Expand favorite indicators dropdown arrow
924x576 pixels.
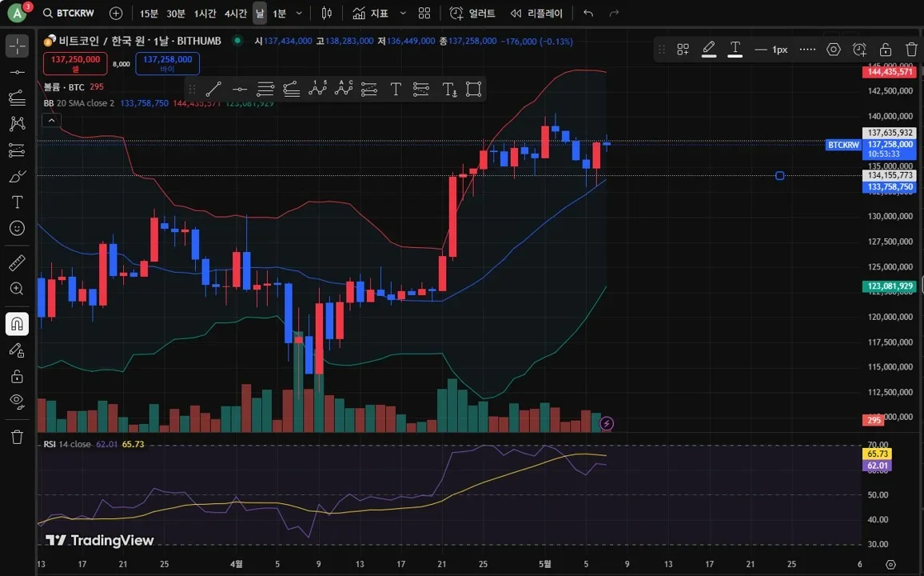403,13
